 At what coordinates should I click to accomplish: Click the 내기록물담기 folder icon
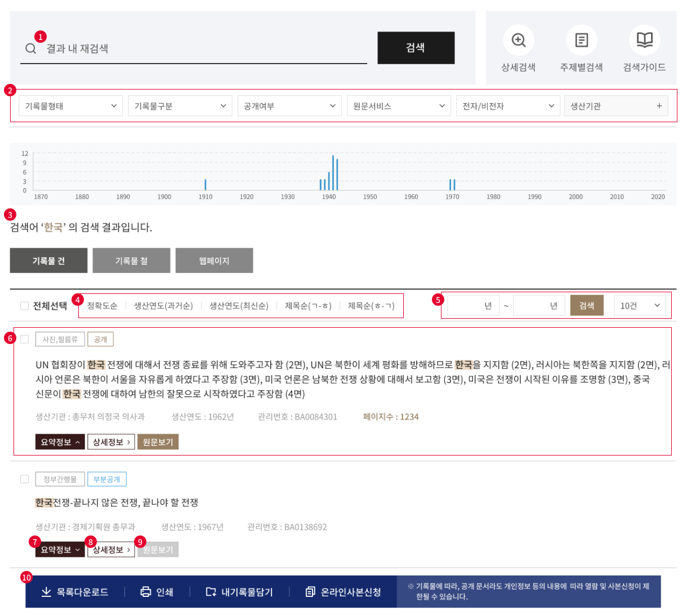tap(211, 592)
